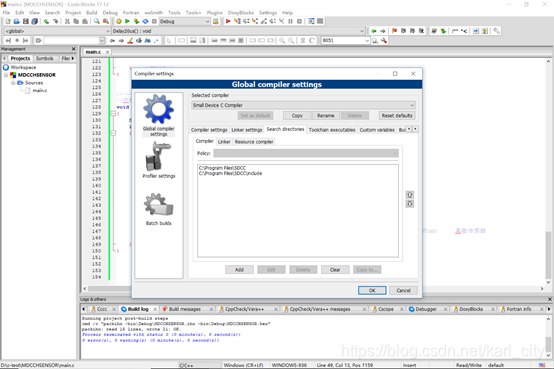The width and height of the screenshot is (554, 369).
Task: Open the Symbols tab in Management
Action: point(45,58)
